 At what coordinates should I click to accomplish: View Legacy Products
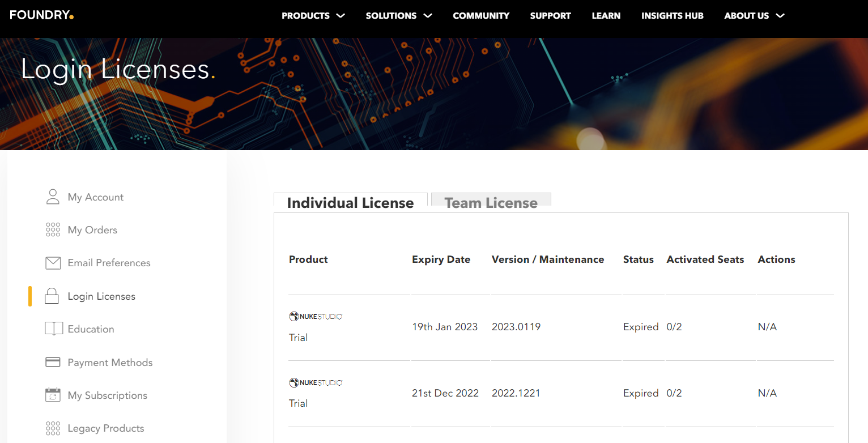click(x=105, y=428)
